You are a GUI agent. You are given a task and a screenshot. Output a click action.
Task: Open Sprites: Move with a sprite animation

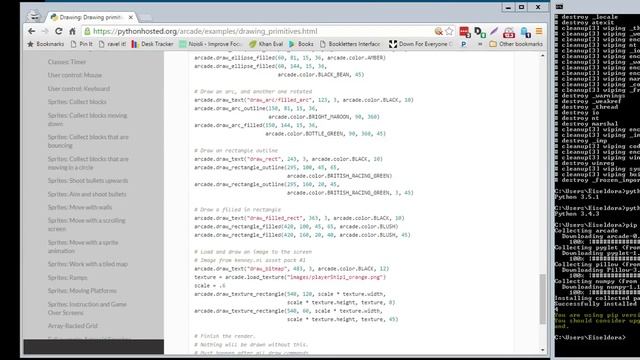83,247
